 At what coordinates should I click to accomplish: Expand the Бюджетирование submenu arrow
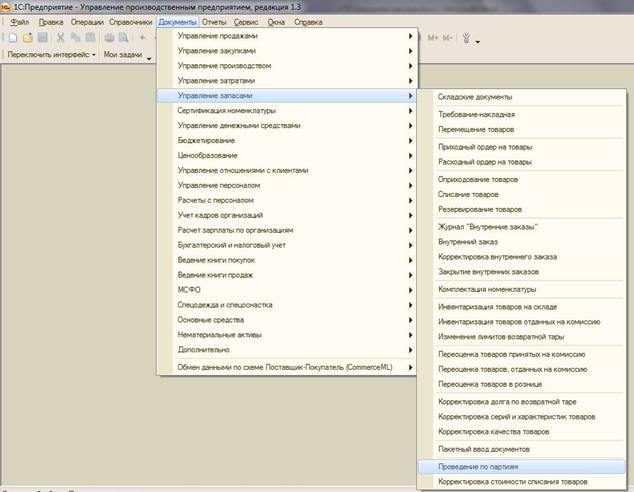click(410, 141)
